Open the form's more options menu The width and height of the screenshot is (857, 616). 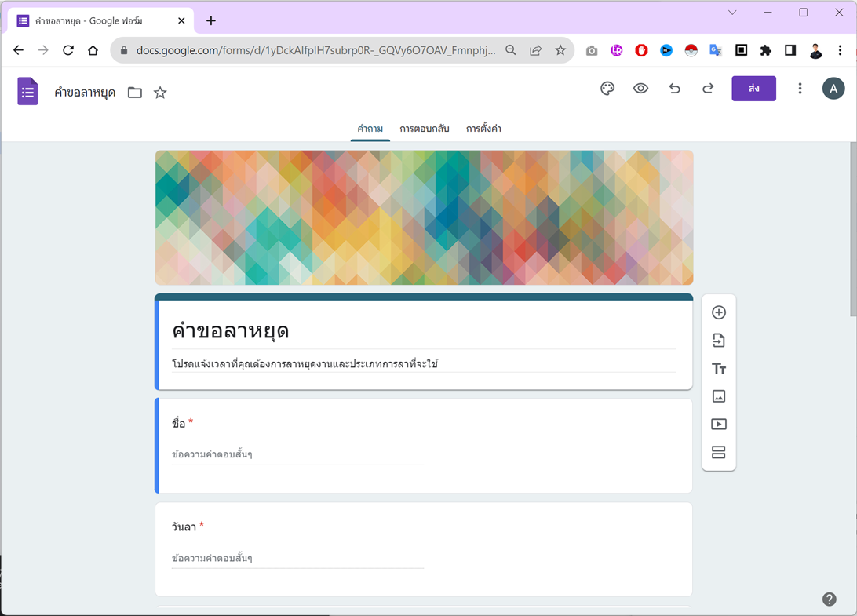coord(800,88)
